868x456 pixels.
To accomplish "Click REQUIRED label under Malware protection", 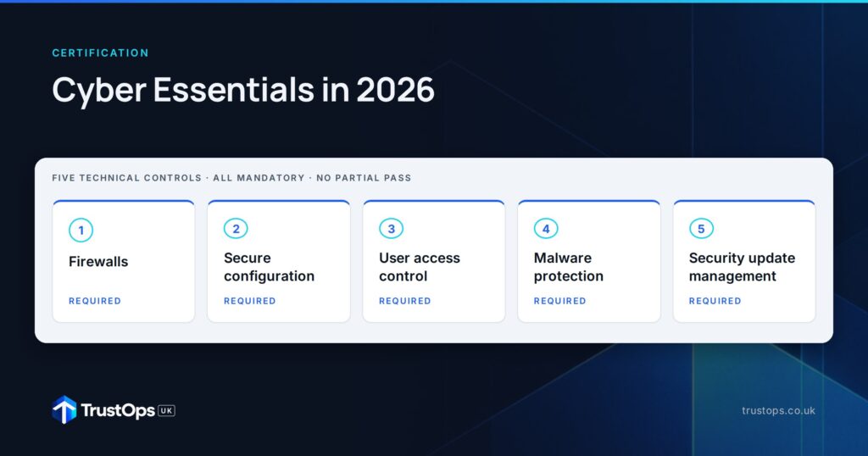I will click(x=559, y=301).
